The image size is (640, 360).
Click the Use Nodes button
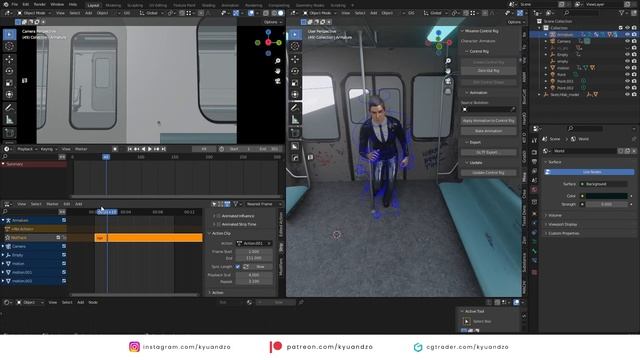590,172
